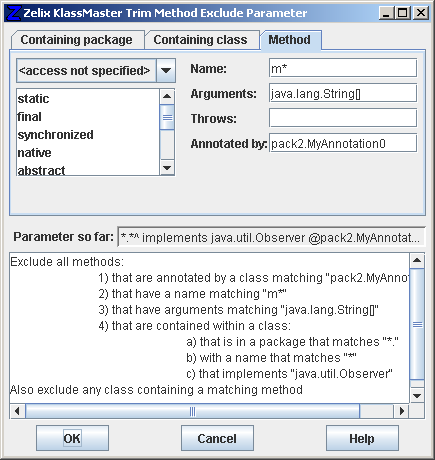Click line 'that is in a package that matches'

pyautogui.click(x=292, y=342)
